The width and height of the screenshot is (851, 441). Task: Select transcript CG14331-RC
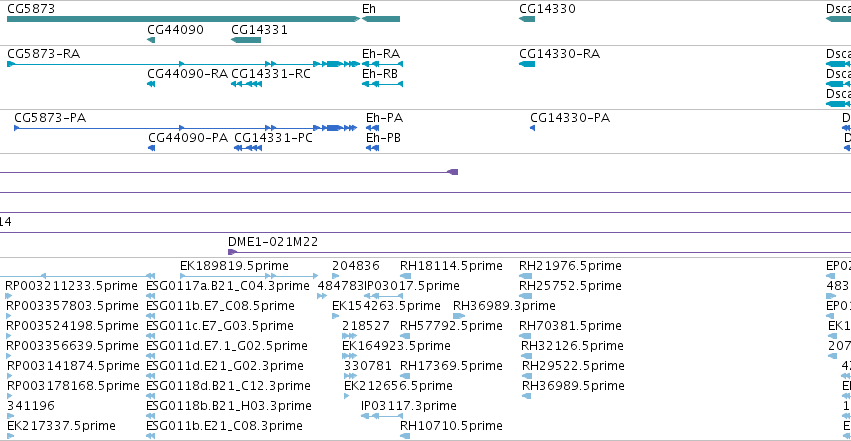click(x=271, y=74)
